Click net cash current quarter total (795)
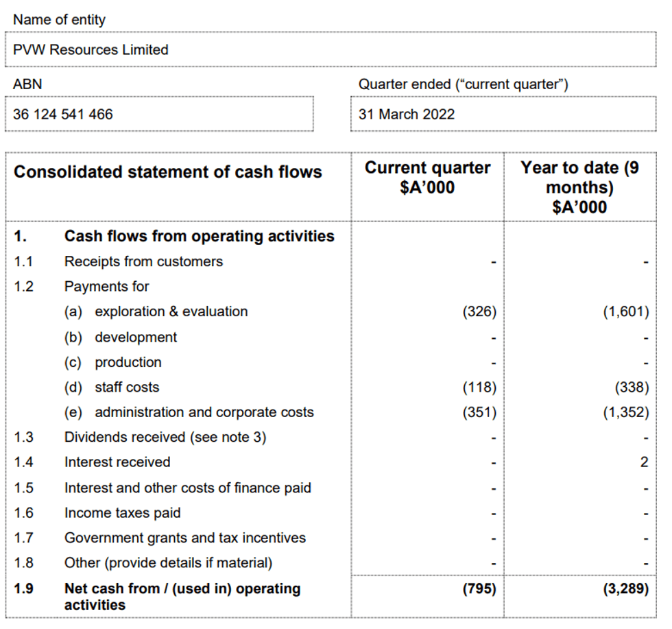 (479, 589)
